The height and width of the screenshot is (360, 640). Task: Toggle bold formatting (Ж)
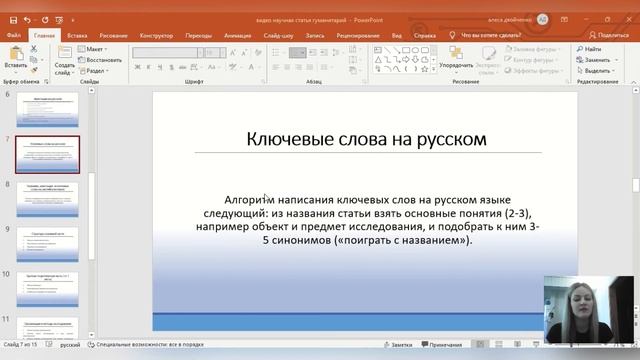click(138, 67)
